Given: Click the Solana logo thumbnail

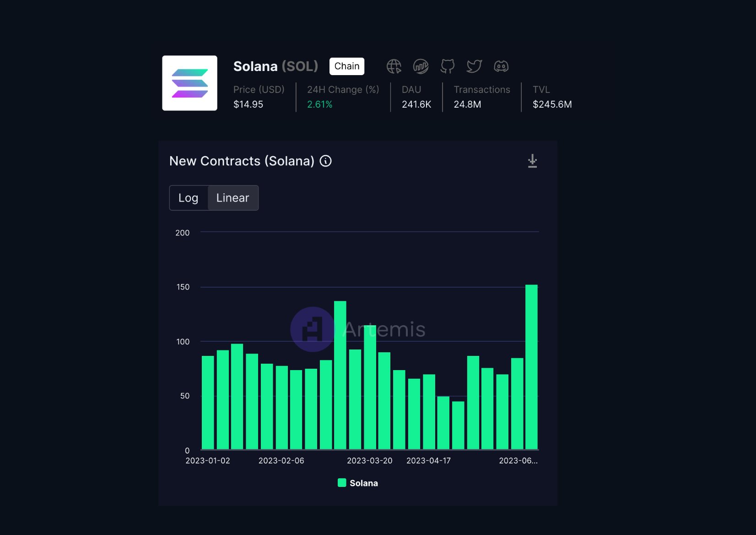Looking at the screenshot, I should click(x=189, y=83).
